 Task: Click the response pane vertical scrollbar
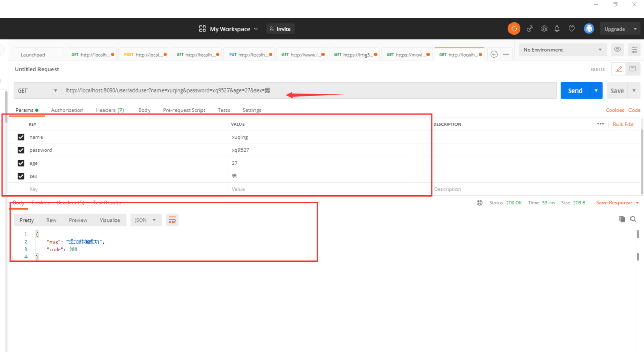(638, 244)
